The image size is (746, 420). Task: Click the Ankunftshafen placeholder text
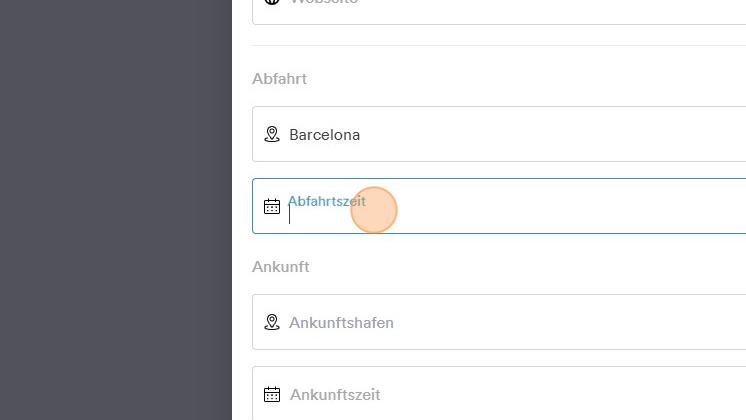pyautogui.click(x=341, y=323)
